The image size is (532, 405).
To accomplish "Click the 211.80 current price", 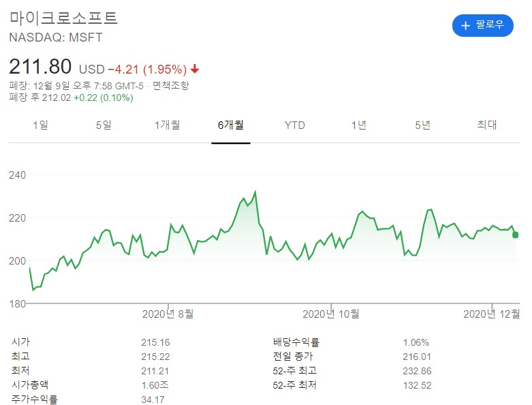I will coord(40,66).
